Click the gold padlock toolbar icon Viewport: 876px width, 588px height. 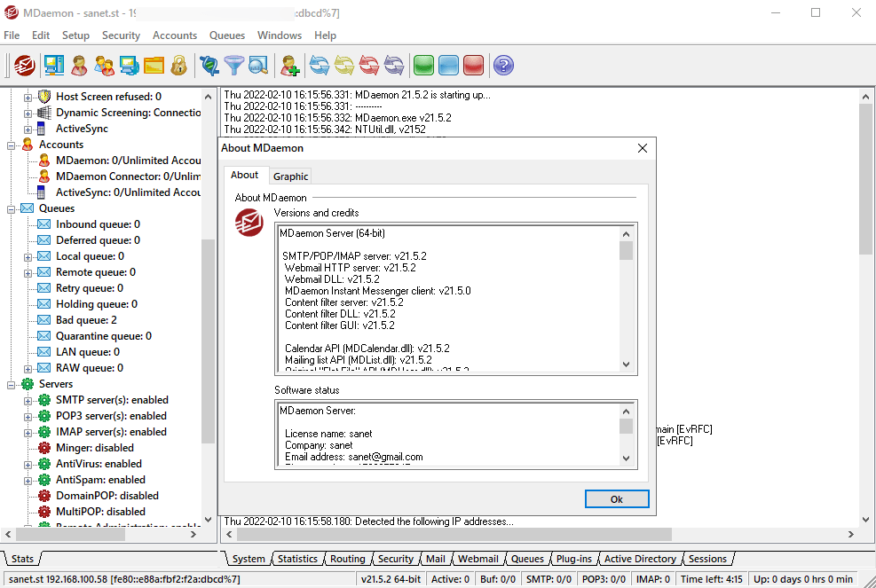click(178, 66)
